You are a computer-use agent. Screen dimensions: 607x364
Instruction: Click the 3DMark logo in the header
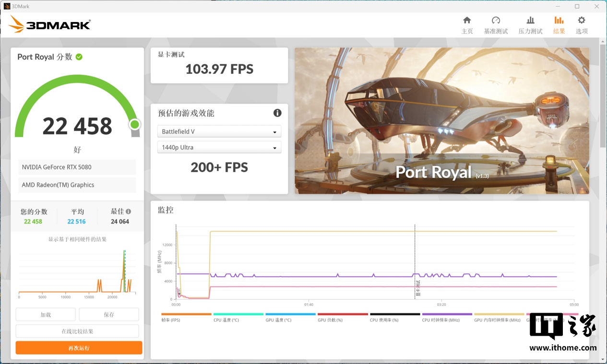(x=49, y=24)
